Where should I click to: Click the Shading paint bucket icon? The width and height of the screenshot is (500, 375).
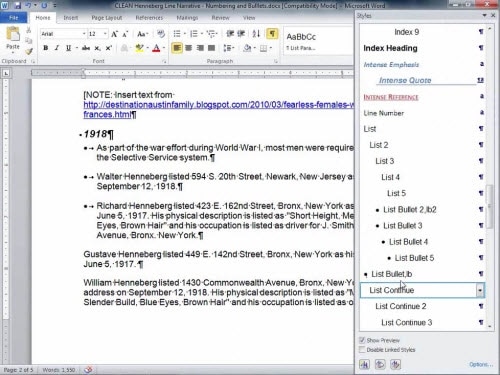[247, 48]
